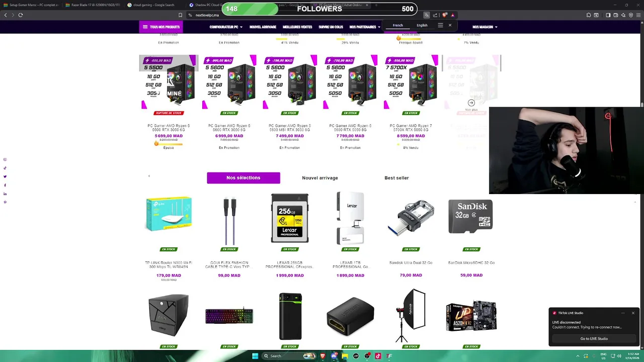This screenshot has height=362, width=644.
Task: Click the share page icon
Action: click(435, 15)
